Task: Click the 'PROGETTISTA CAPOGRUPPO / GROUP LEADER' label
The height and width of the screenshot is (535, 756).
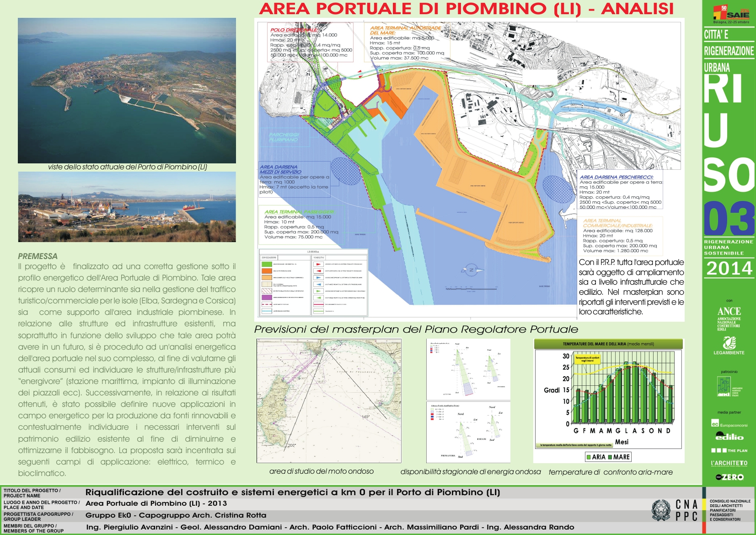Action: pos(38,517)
